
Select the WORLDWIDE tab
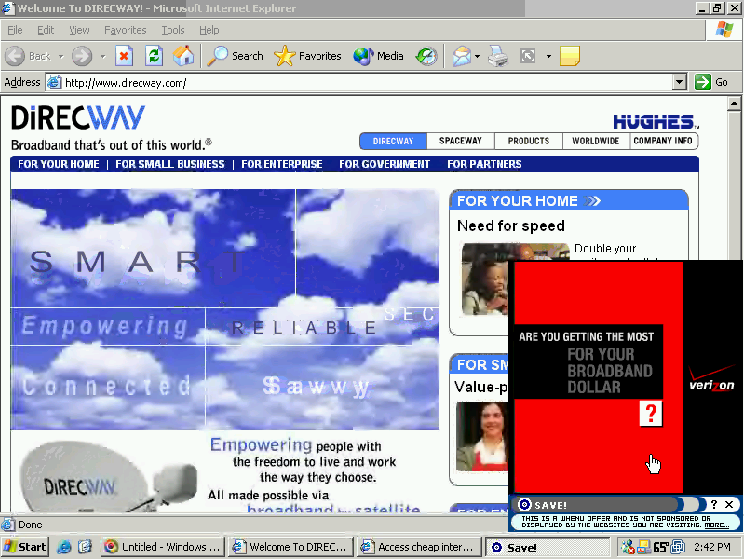pyautogui.click(x=595, y=141)
